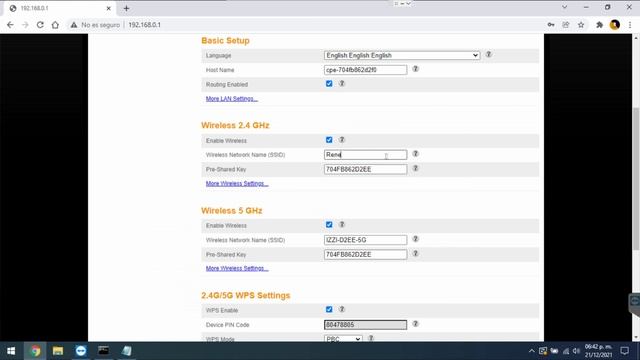The image size is (640, 360).
Task: Select the 192.168.0.1 browser tab
Action: pos(61,8)
